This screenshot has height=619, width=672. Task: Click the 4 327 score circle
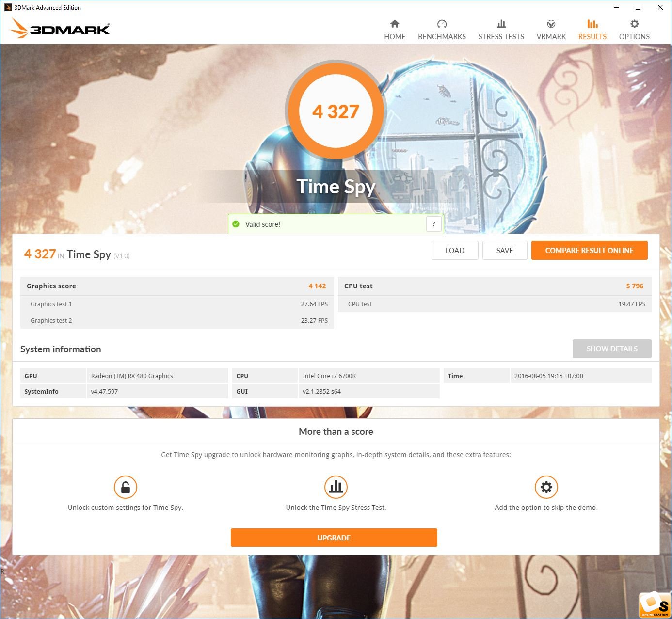coord(336,111)
